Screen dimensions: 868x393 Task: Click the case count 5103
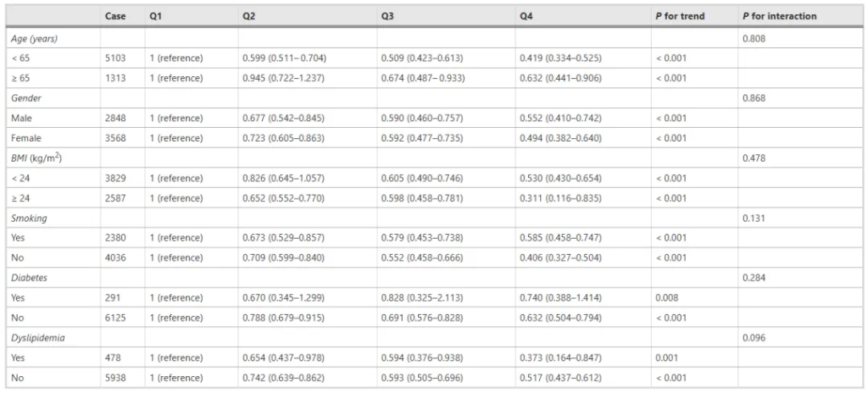[115, 58]
